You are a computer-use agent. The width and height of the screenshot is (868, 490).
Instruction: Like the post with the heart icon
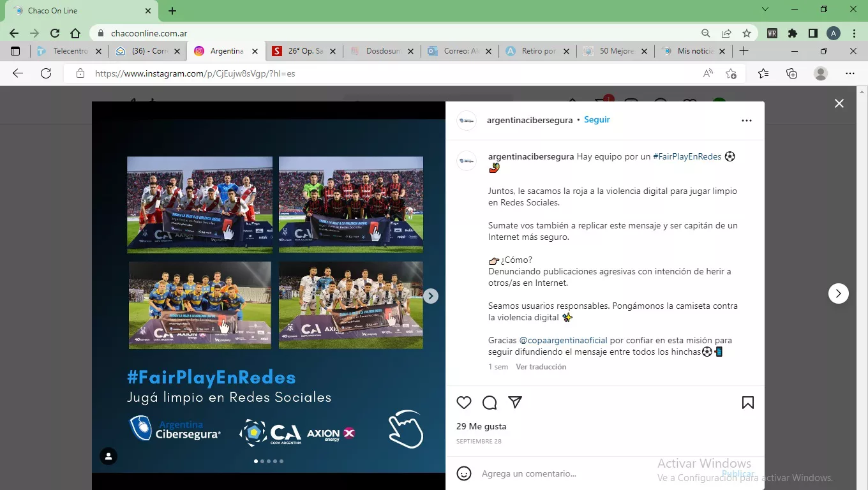[464, 403]
